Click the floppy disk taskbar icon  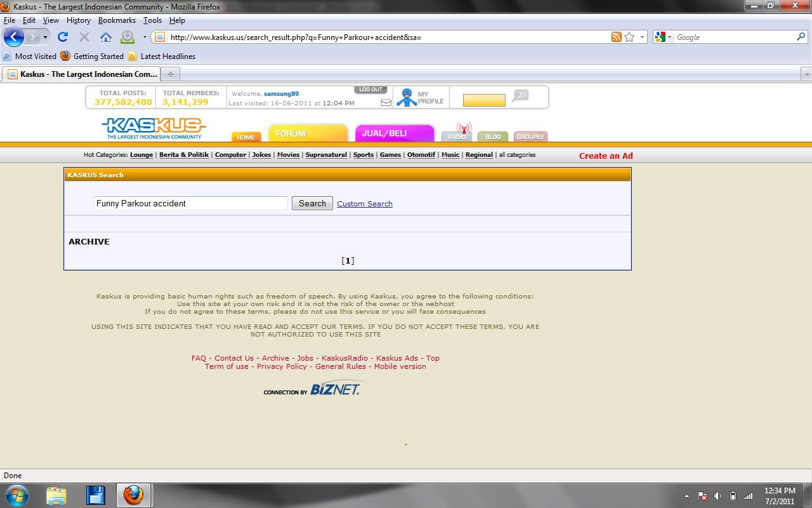[95, 495]
